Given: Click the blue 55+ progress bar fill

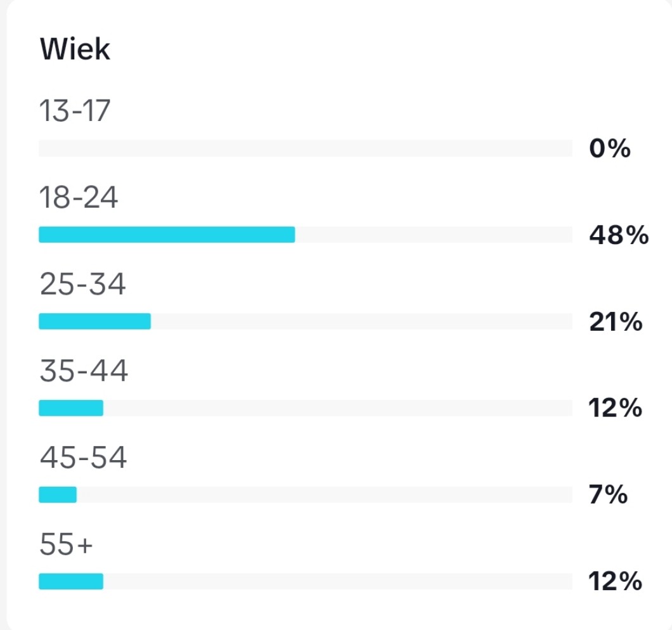Looking at the screenshot, I should [x=71, y=581].
